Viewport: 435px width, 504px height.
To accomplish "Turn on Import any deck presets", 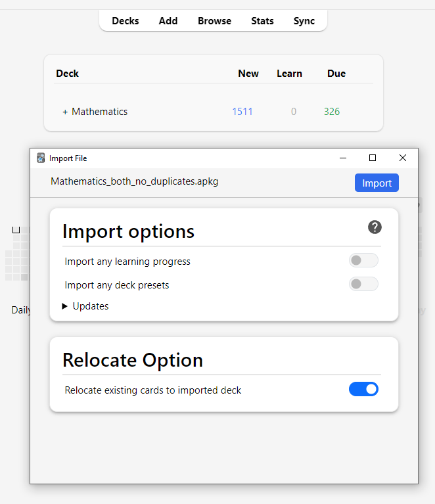I will pyautogui.click(x=363, y=285).
